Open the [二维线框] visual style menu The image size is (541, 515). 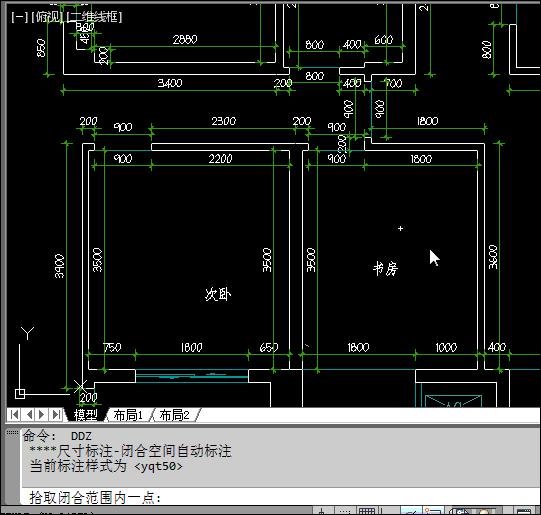94,17
